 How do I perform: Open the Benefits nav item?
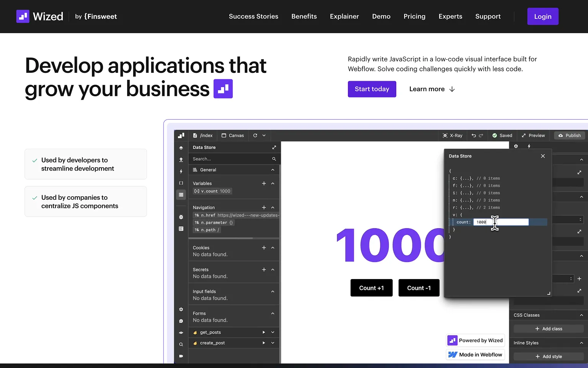pyautogui.click(x=304, y=16)
